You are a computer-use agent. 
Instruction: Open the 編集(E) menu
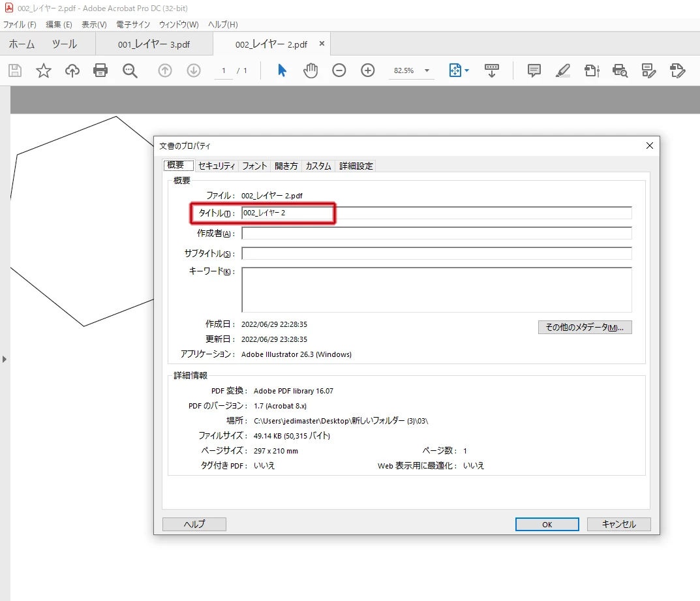click(59, 25)
